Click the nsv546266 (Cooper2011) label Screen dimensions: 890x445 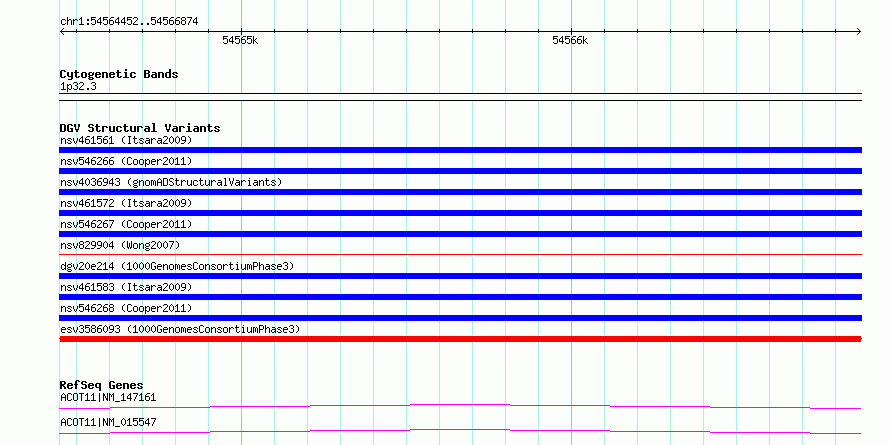(x=126, y=161)
